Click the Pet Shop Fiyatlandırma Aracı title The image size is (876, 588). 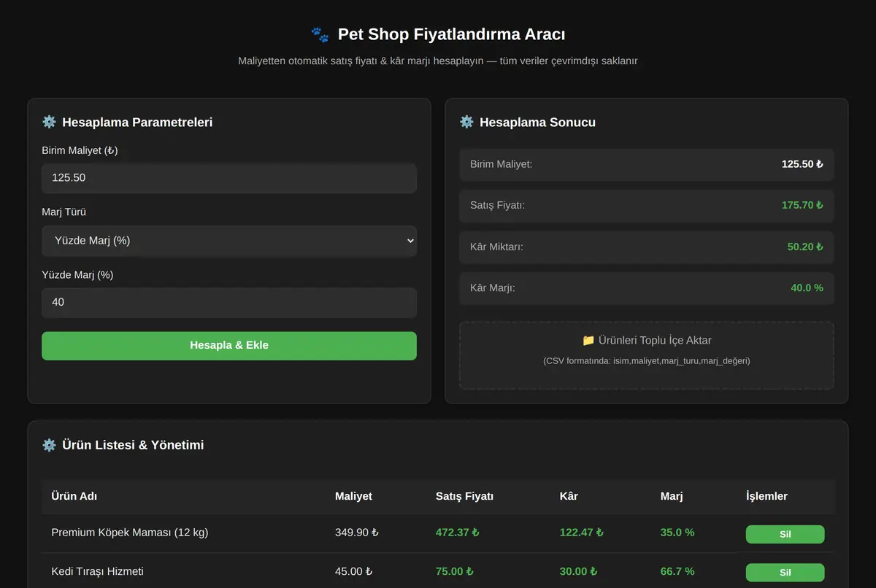(451, 34)
